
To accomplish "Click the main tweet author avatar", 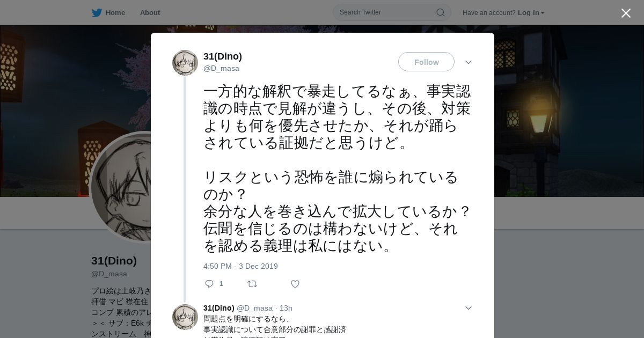I will coord(185,63).
